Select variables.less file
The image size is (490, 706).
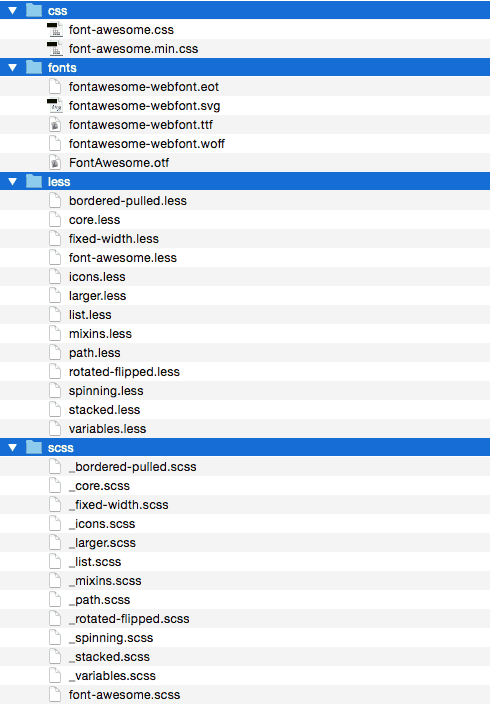click(x=245, y=429)
